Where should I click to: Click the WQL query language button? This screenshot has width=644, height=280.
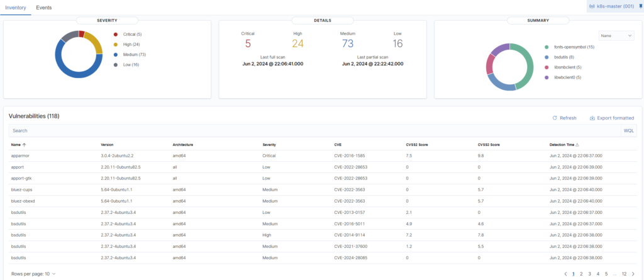tap(628, 130)
